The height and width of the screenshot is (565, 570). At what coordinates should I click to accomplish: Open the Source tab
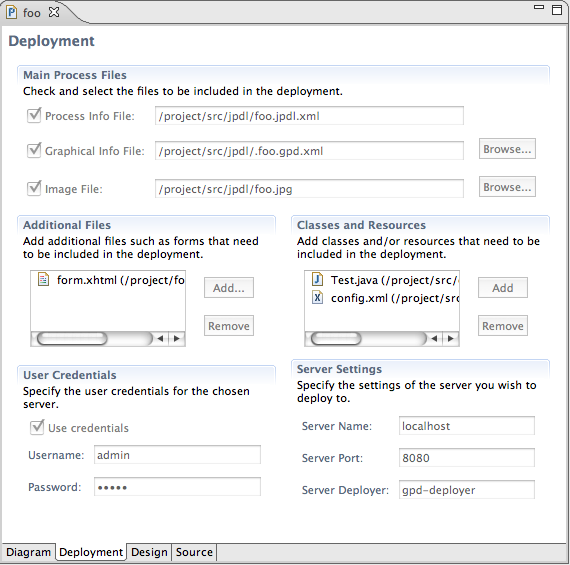click(x=194, y=552)
